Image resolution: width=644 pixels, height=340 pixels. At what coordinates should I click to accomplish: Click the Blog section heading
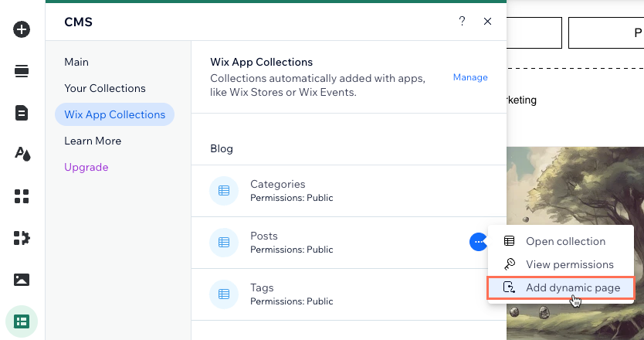point(222,149)
